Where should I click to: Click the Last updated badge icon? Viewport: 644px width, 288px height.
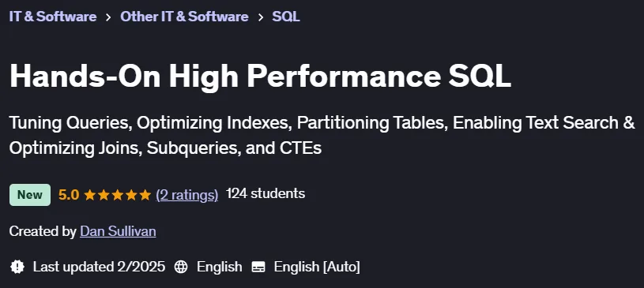click(x=17, y=267)
